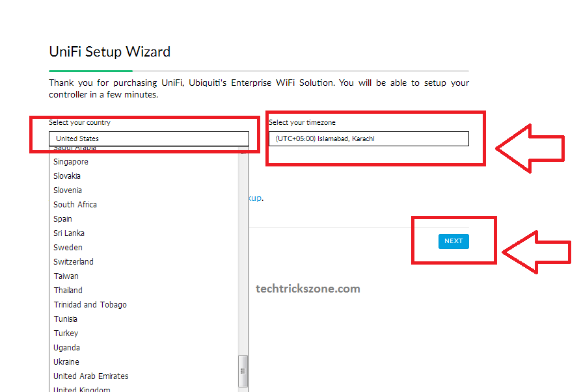Pick Sweden from the country options
581x392 pixels.
[68, 248]
